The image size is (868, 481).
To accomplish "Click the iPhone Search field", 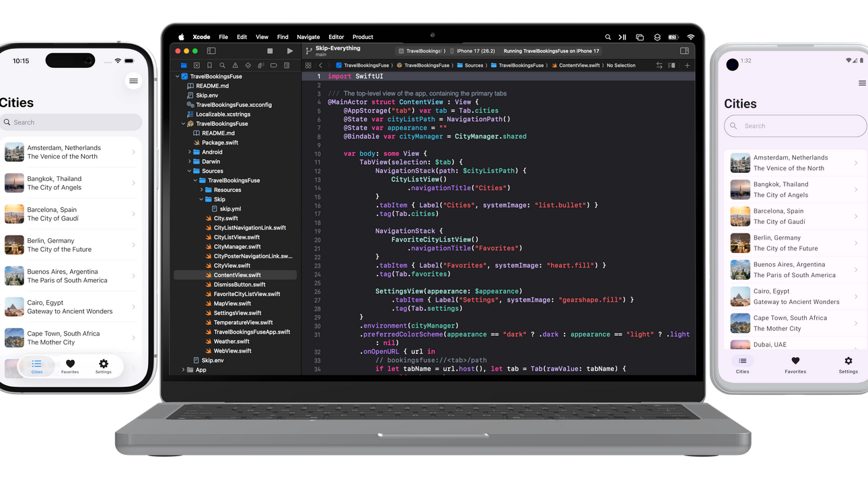I will point(71,122).
